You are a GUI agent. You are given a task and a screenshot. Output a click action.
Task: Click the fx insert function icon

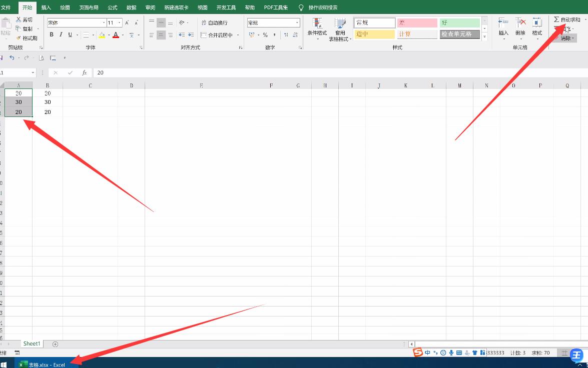tap(85, 72)
